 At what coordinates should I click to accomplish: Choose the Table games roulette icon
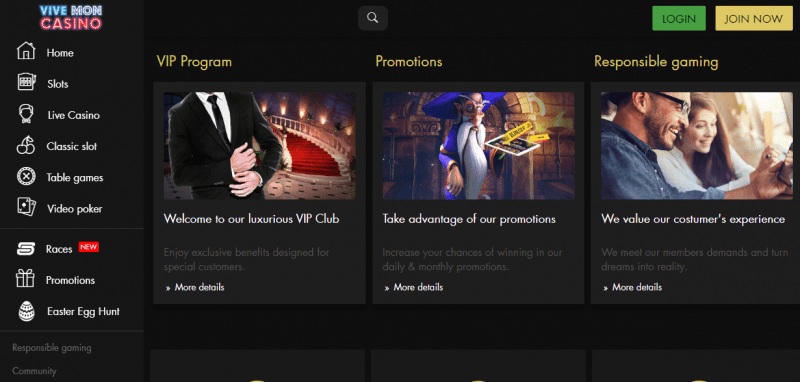[x=26, y=177]
